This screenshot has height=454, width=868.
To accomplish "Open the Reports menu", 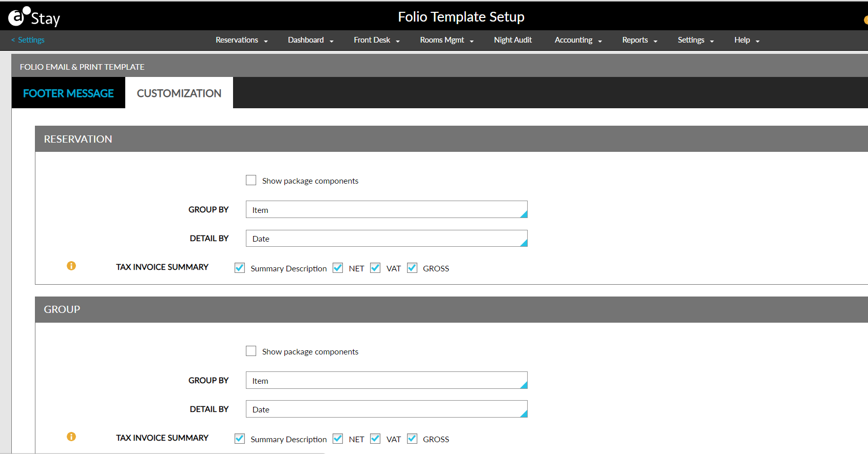I will pos(640,40).
